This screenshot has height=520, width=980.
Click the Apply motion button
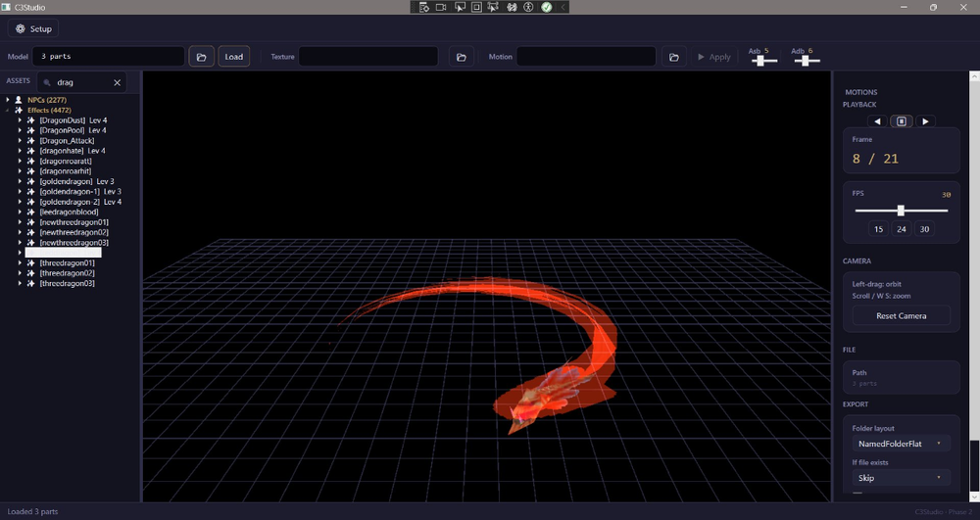713,57
